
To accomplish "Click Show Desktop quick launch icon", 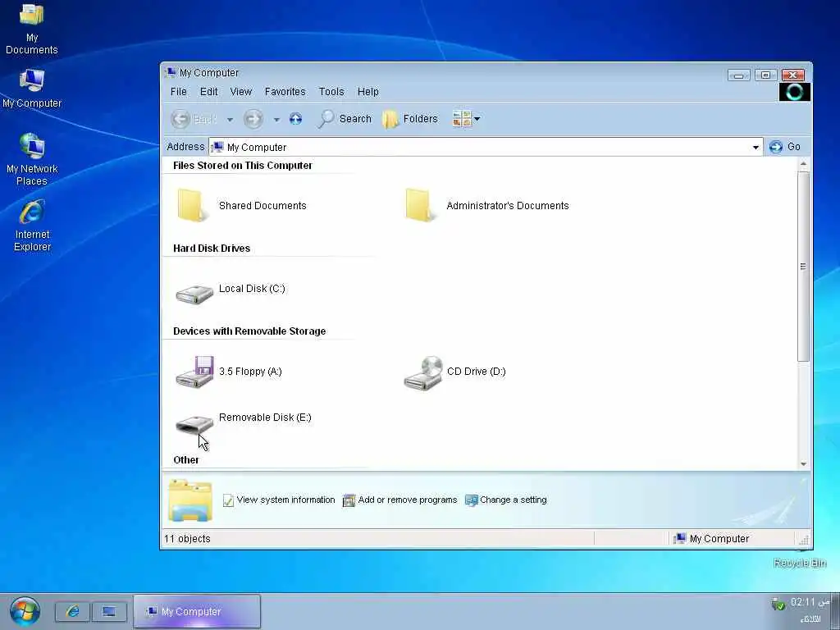I will click(109, 611).
